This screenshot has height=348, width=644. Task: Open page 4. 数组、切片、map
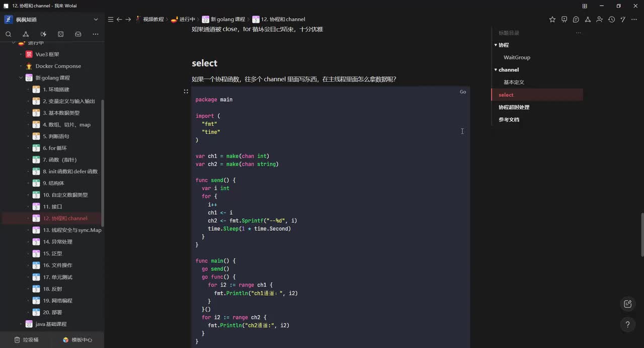tap(66, 125)
